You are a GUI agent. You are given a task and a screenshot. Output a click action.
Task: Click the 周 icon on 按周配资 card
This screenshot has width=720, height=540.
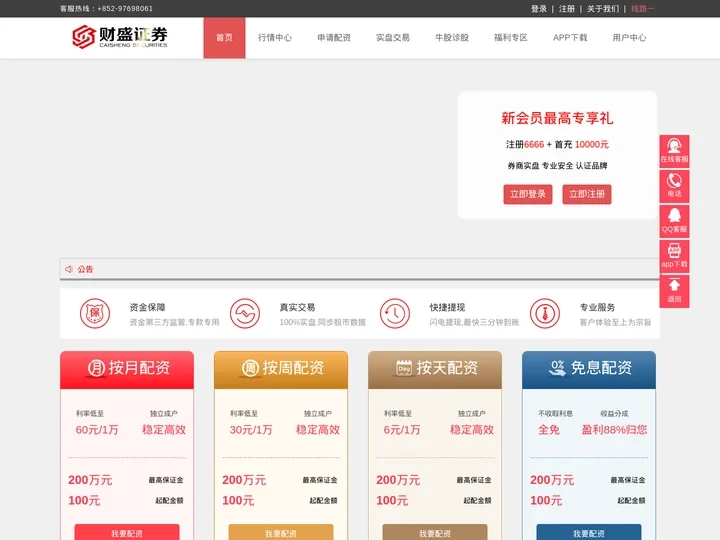click(x=250, y=368)
